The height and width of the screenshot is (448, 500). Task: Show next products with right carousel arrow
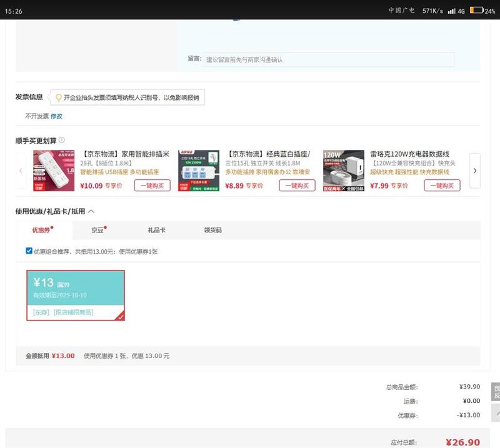474,171
